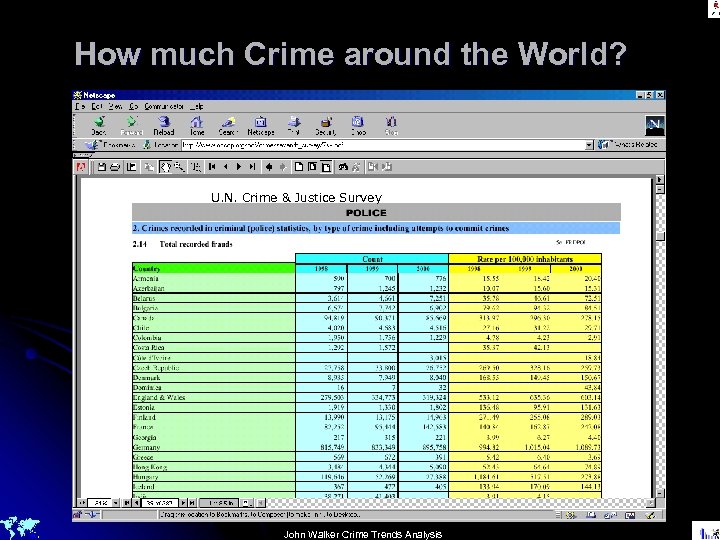Viewport: 720px width, 540px height.
Task: Click the Adobe Acrobat logo button
Action: [x=81, y=167]
